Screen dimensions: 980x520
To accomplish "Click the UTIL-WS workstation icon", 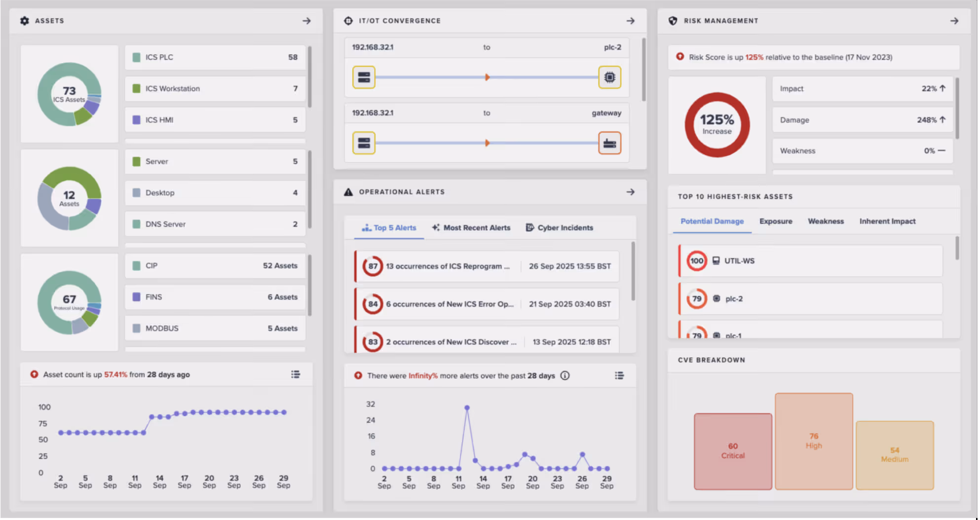I will [x=716, y=260].
